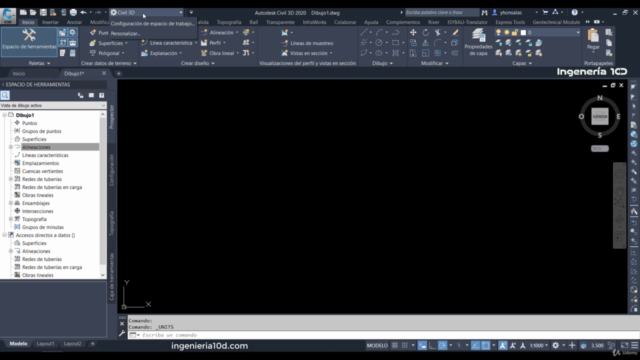Select the Line tool in Dibujo panel

[x=364, y=32]
